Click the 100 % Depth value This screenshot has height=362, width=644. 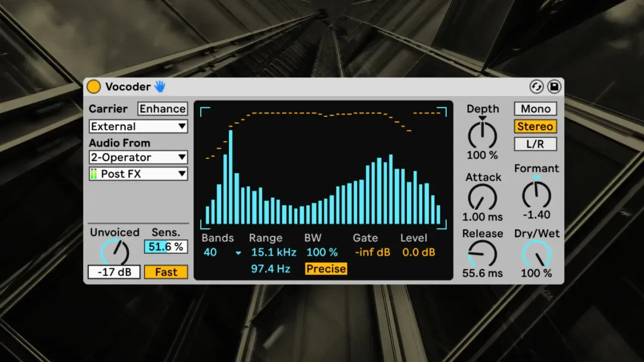coord(482,155)
